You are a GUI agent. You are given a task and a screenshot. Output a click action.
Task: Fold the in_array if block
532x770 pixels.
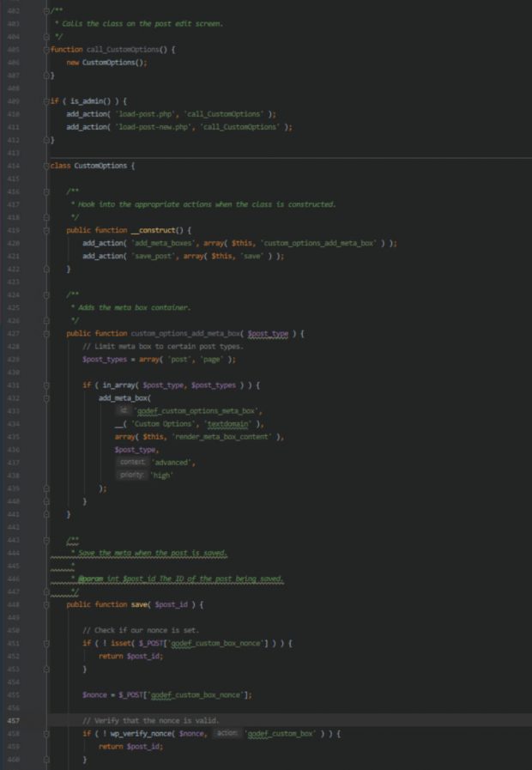click(47, 385)
